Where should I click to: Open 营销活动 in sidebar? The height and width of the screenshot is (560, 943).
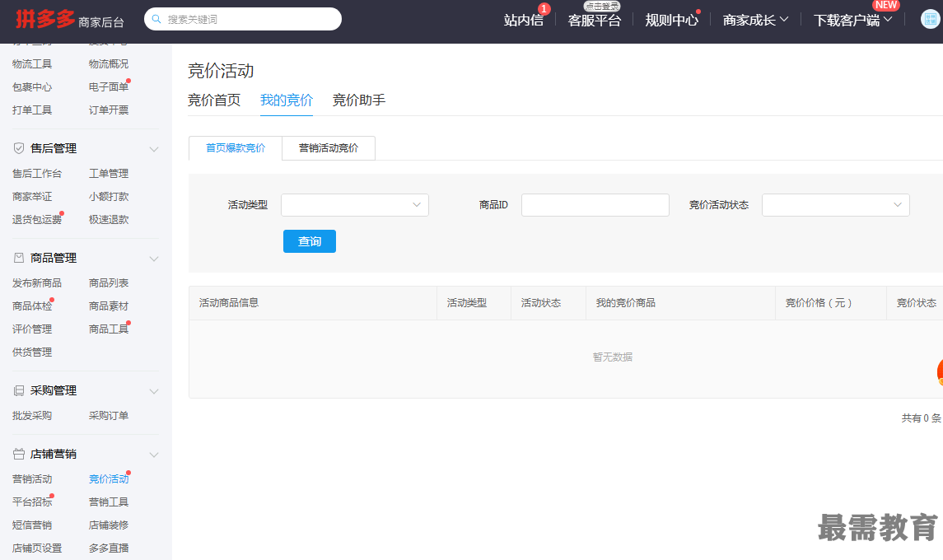(x=32, y=478)
